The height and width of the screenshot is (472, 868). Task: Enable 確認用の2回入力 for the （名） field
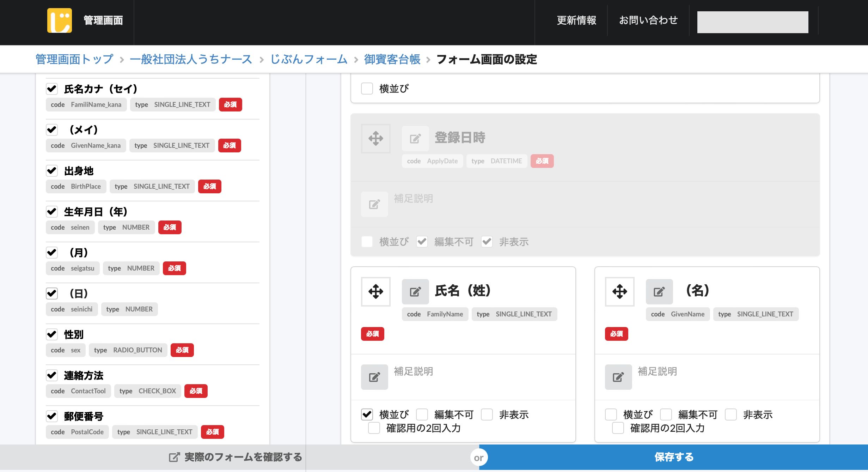617,428
